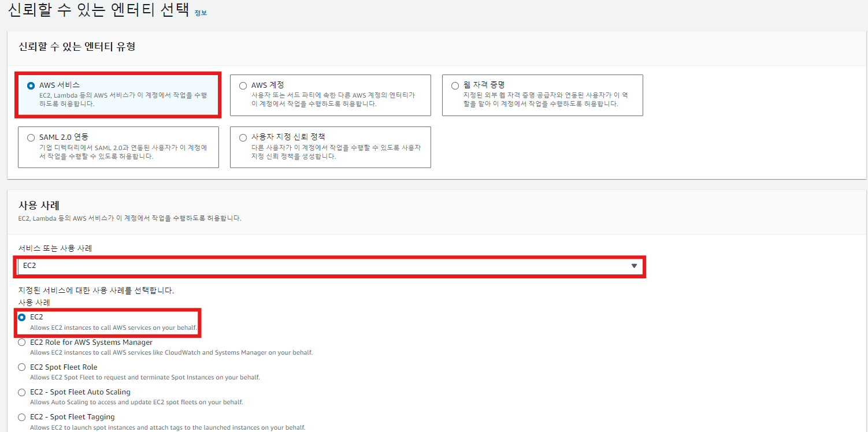
Task: Choose EC2 Spot Fleet Role use case
Action: tap(22, 367)
